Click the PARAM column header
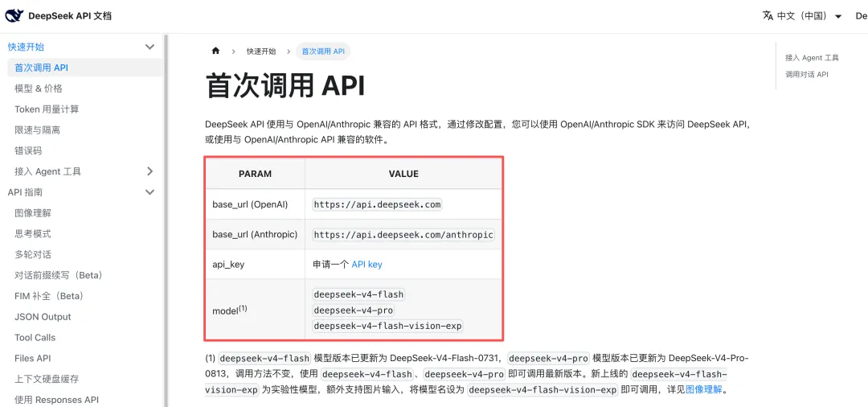The height and width of the screenshot is (407, 868). 256,174
